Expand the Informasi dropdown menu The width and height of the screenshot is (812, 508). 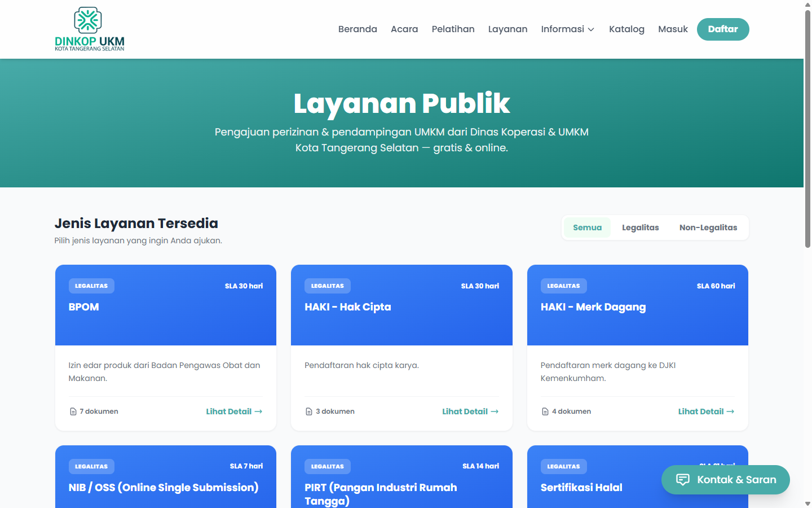point(567,29)
